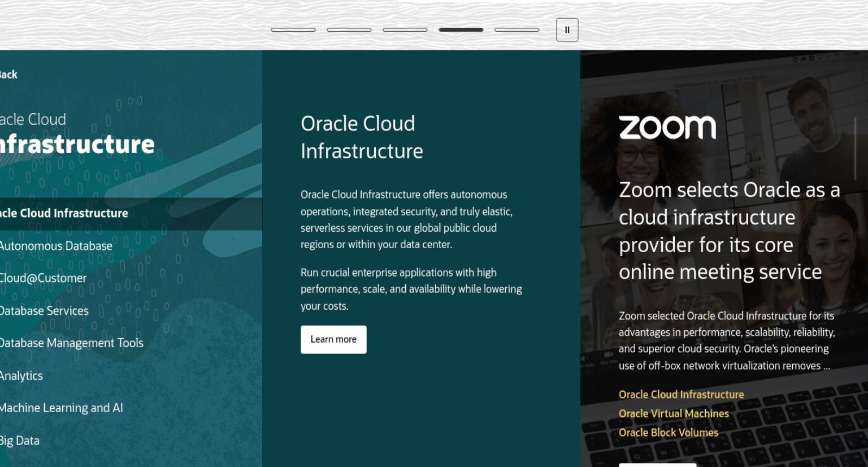Open Big Data menu item

click(x=20, y=441)
